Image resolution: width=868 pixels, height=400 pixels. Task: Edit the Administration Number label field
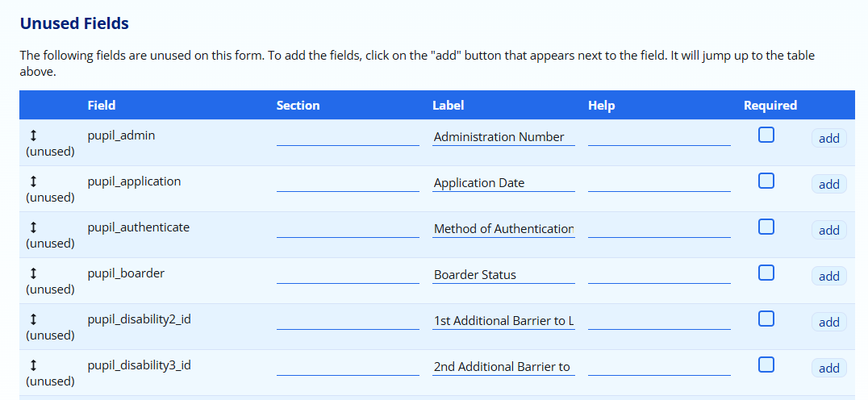click(503, 136)
